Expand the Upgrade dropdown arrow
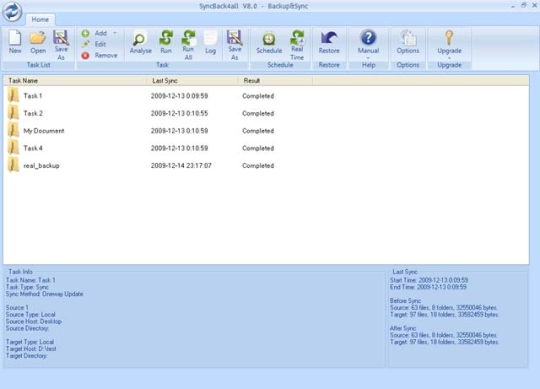The width and height of the screenshot is (540, 389). [x=449, y=58]
